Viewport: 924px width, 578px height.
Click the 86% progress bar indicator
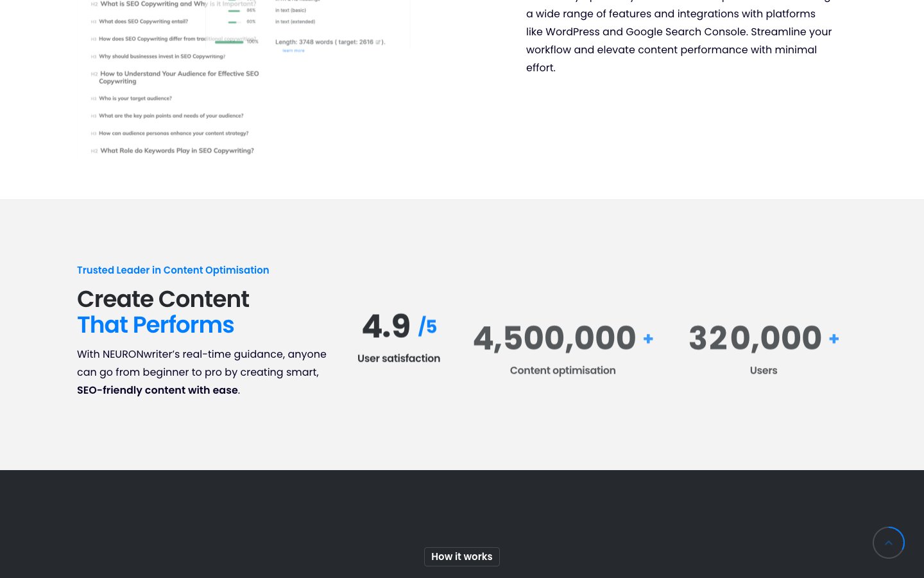[x=234, y=11]
